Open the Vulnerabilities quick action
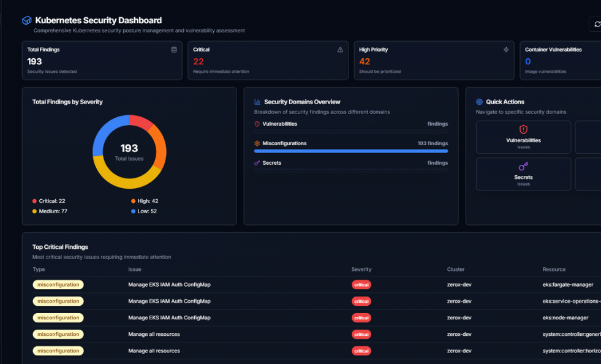 pyautogui.click(x=523, y=137)
